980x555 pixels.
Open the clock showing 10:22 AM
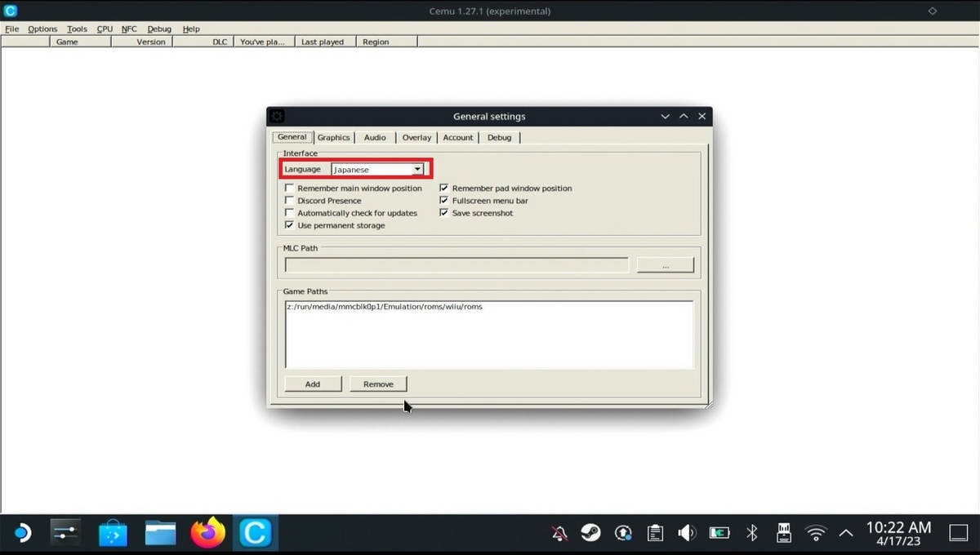[x=898, y=534]
